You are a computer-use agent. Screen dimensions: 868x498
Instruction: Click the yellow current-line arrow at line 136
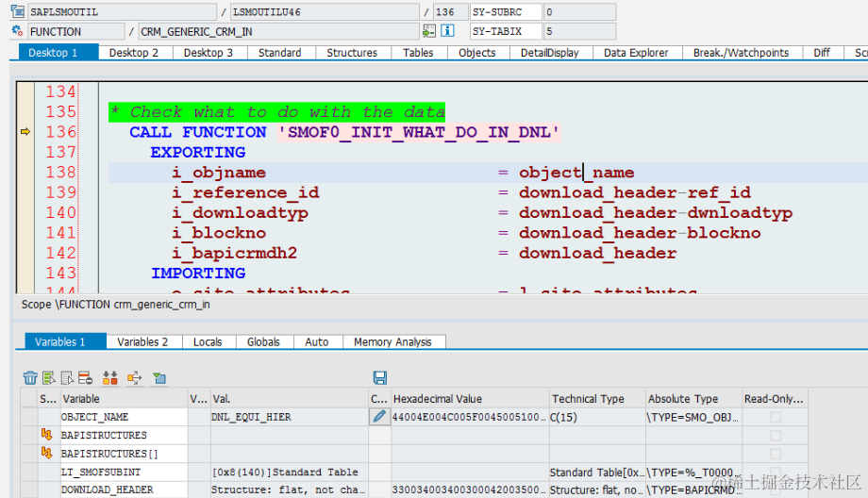point(25,132)
